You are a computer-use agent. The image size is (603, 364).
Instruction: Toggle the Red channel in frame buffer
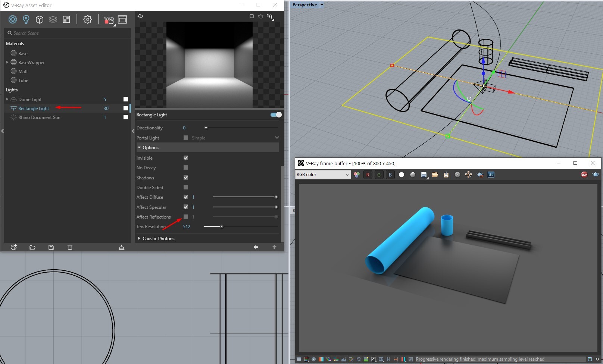click(x=368, y=175)
